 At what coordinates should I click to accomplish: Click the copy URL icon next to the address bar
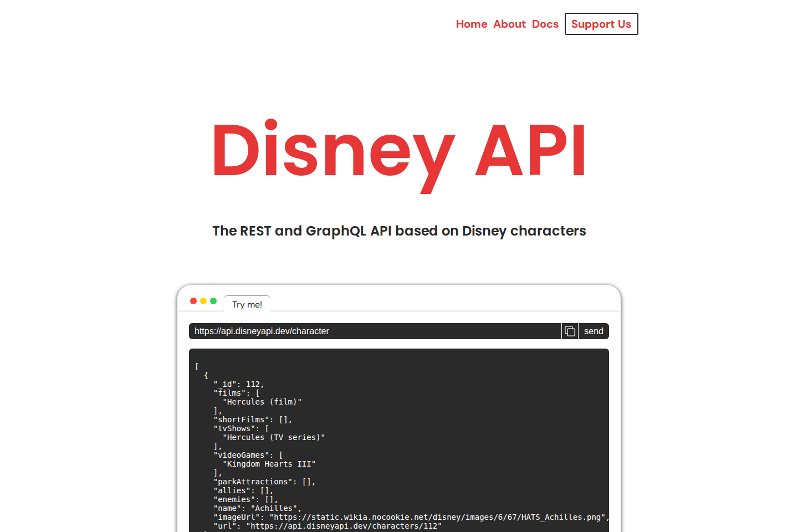click(570, 331)
